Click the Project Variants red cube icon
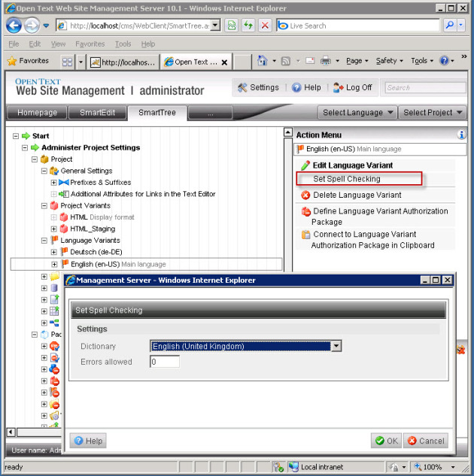 (54, 205)
